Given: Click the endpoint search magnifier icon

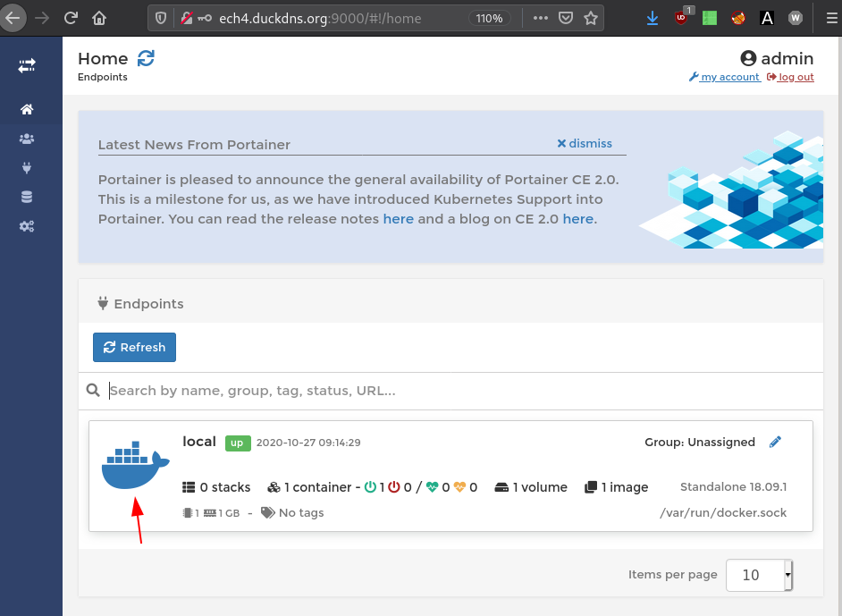Looking at the screenshot, I should coord(93,391).
